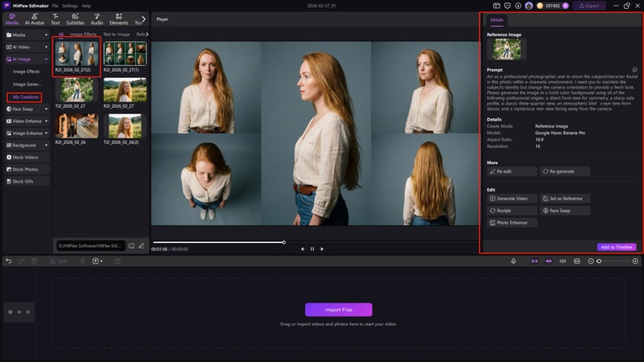Click the Elements tool icon
This screenshot has height=362, width=644.
click(x=118, y=19)
